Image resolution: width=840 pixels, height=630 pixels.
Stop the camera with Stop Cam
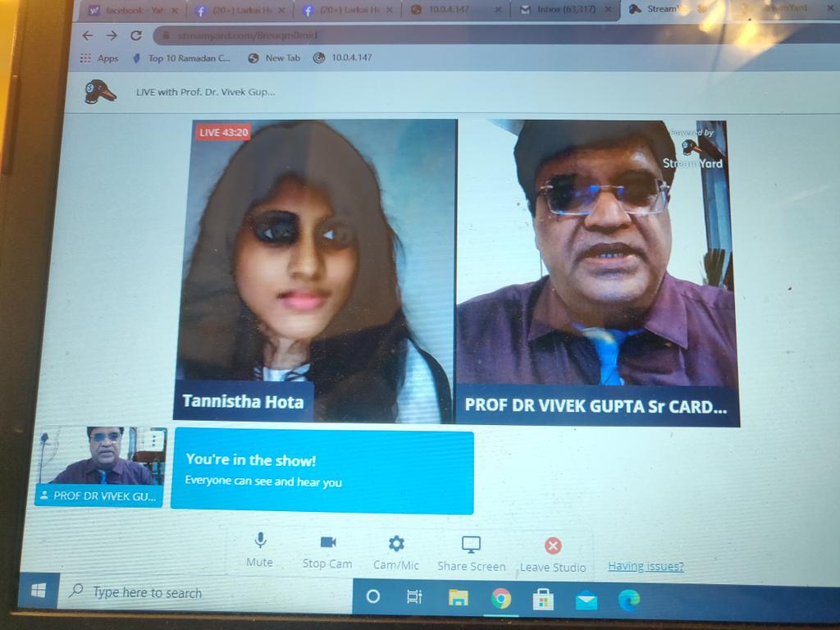click(327, 551)
